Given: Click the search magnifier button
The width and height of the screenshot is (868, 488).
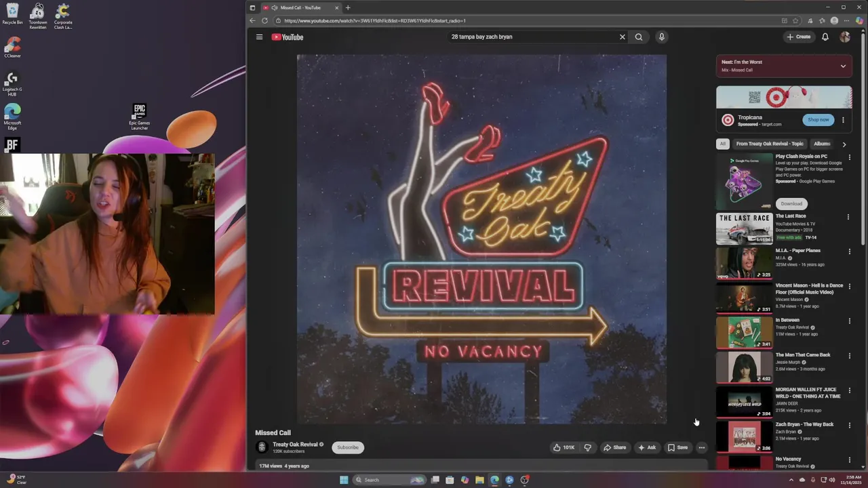Looking at the screenshot, I should (639, 37).
